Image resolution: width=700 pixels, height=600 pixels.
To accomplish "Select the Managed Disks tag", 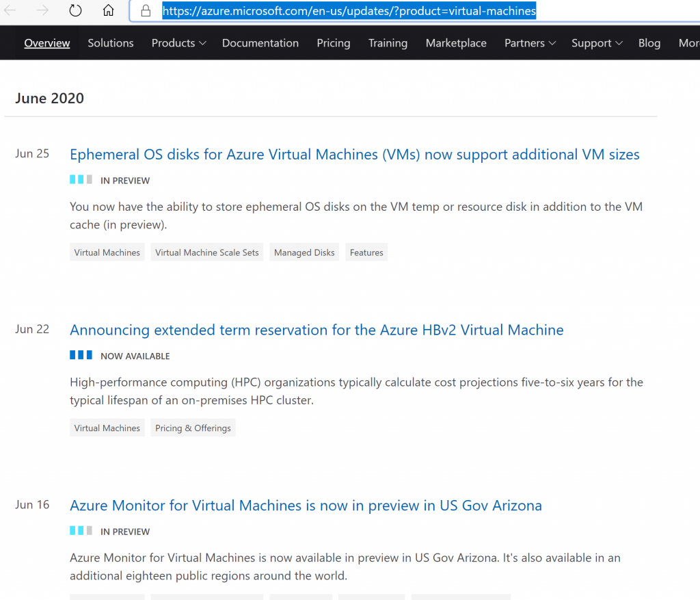I will 304,252.
